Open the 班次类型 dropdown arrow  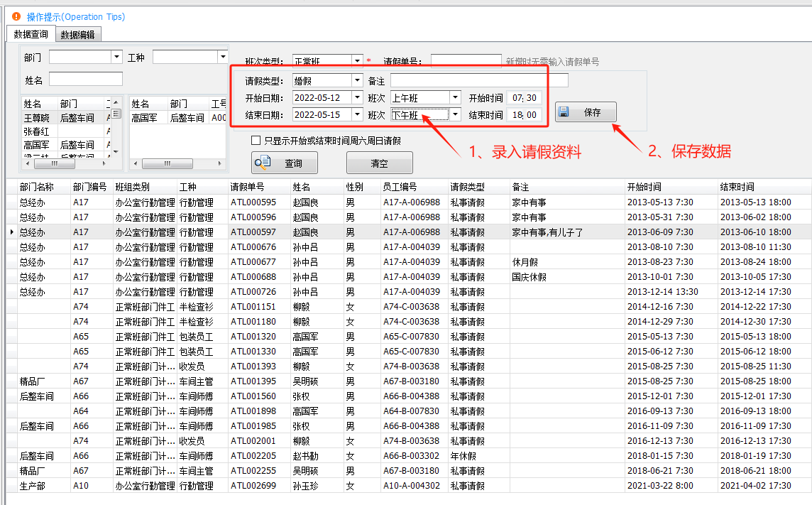point(357,61)
